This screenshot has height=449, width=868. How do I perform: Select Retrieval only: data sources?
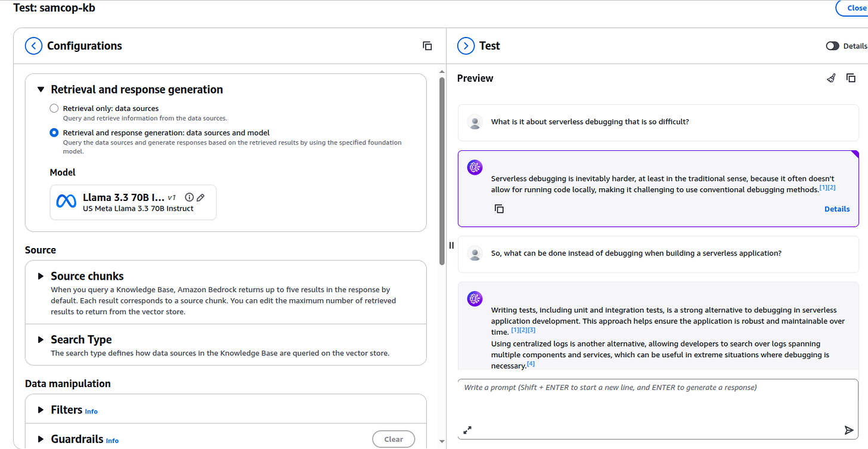point(54,109)
